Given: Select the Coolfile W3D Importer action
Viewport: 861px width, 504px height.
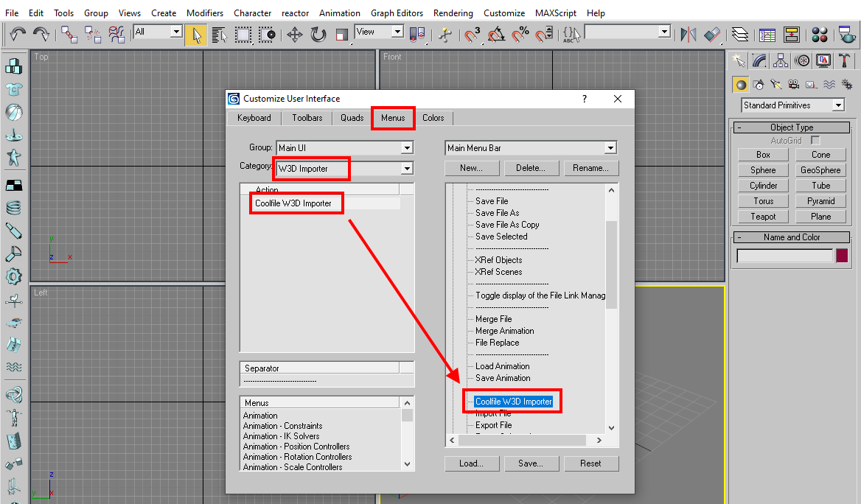Looking at the screenshot, I should click(293, 203).
